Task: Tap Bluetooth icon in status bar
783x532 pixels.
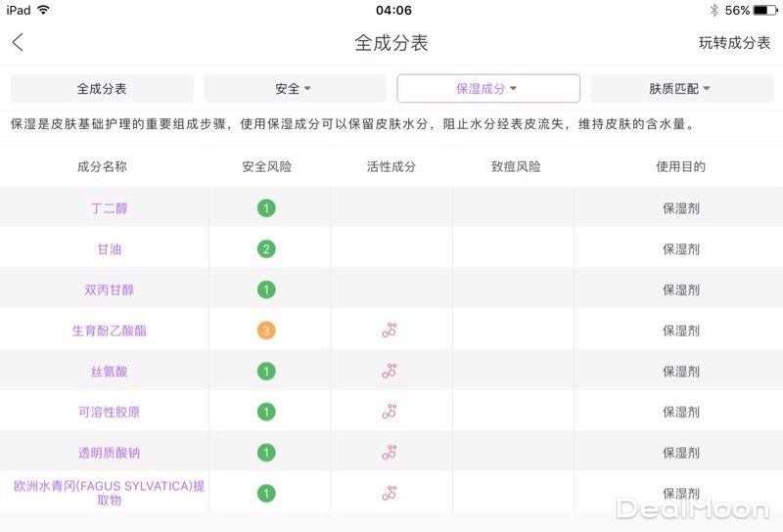Action: tap(714, 10)
